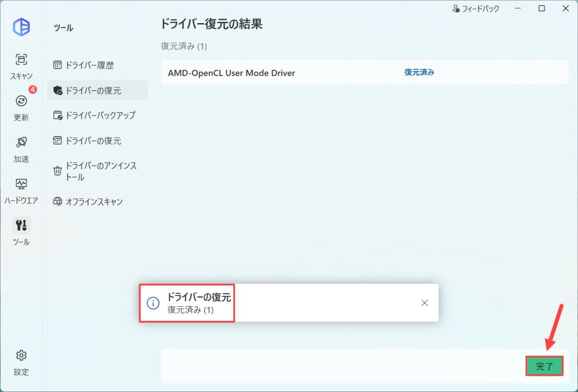Screen dimensions: 578x392
Task: Click the app logo at top of sidebar
Action: (x=21, y=27)
